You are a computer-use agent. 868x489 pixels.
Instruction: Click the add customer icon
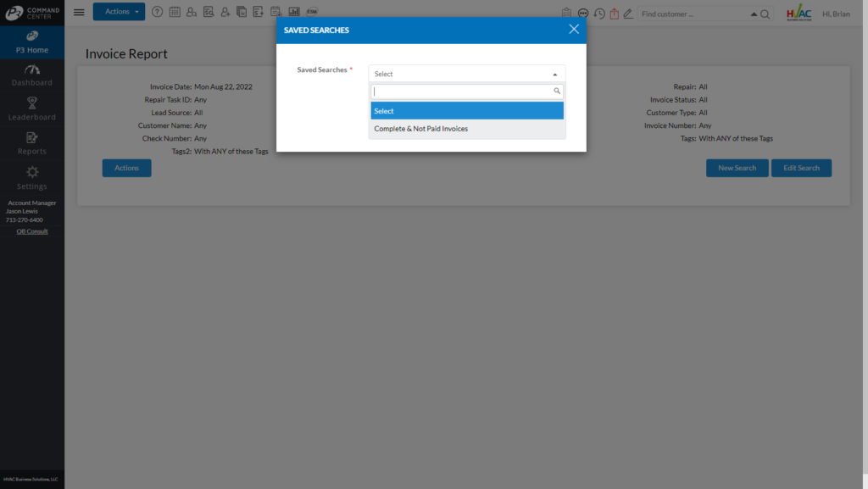(225, 12)
